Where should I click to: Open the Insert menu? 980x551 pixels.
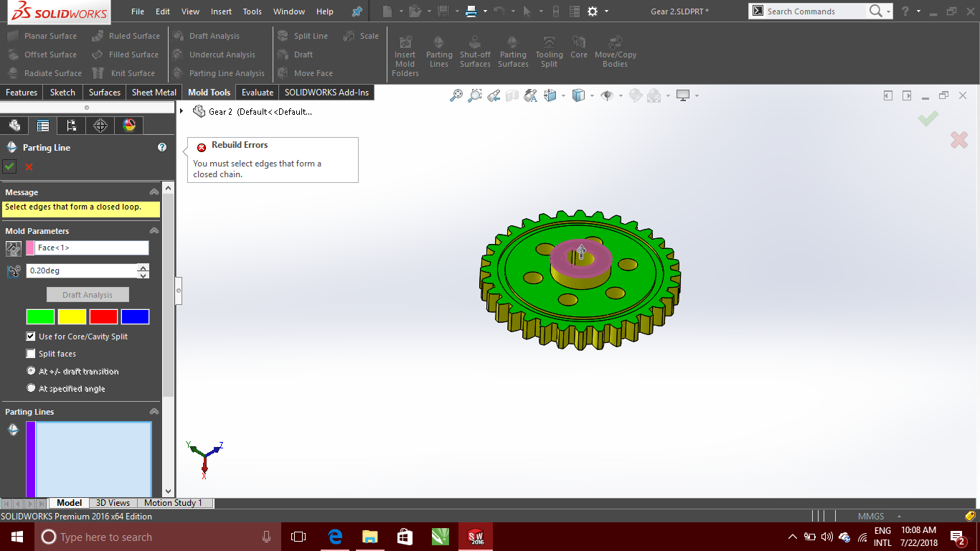click(x=221, y=11)
